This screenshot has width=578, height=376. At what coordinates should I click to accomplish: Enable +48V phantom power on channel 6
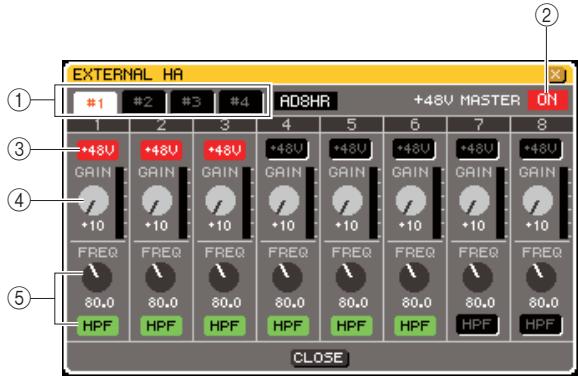tap(414, 149)
